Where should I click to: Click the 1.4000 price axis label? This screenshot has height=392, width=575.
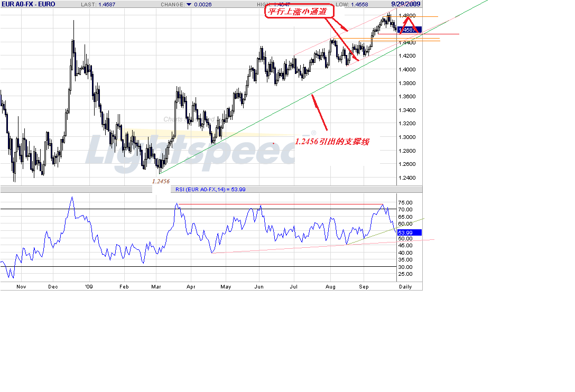pos(407,69)
